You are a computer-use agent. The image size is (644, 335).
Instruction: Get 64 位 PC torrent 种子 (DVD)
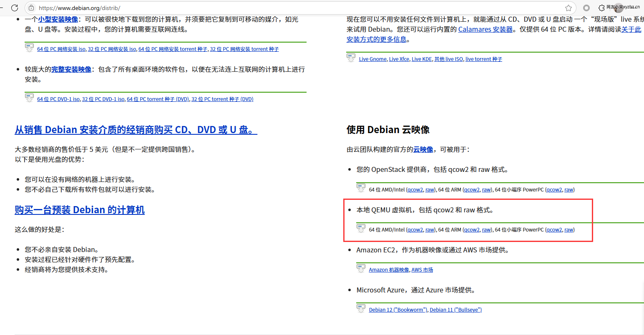[158, 99]
